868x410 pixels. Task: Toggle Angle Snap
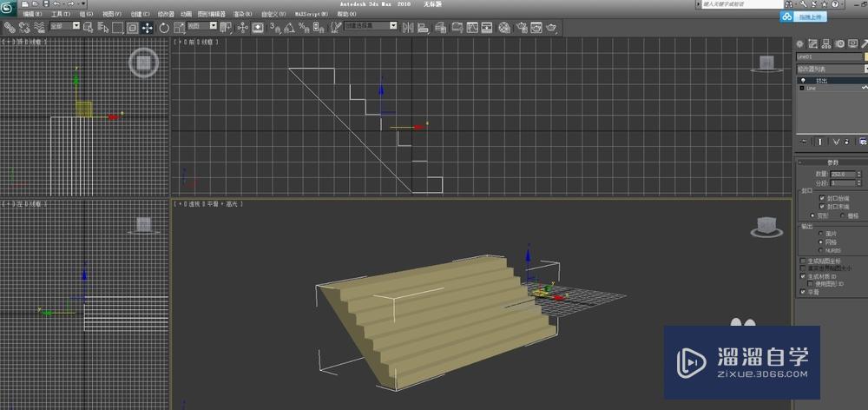(x=289, y=27)
